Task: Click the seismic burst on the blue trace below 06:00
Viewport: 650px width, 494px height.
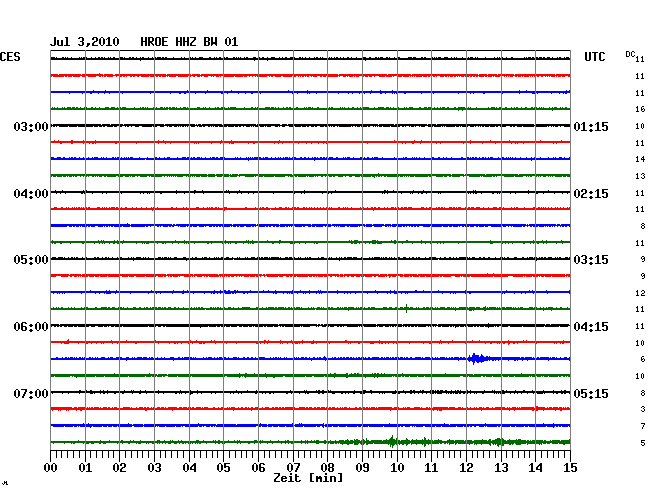Action: [477, 358]
